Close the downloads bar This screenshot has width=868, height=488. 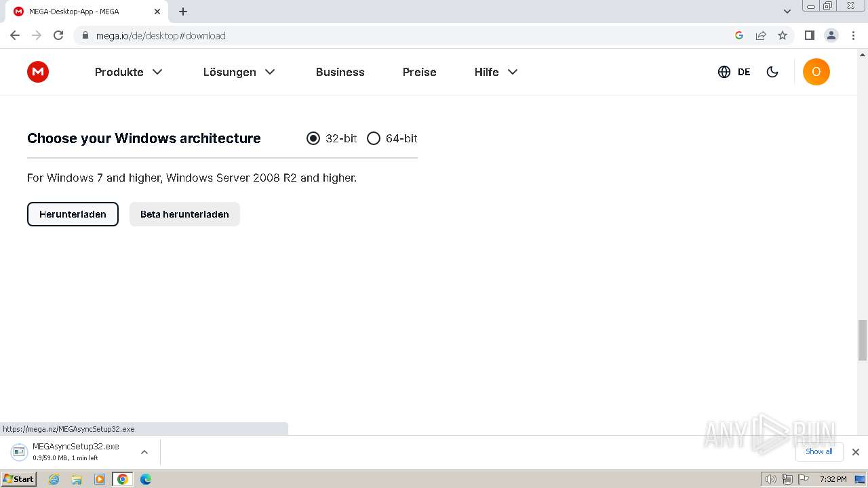pos(856,452)
